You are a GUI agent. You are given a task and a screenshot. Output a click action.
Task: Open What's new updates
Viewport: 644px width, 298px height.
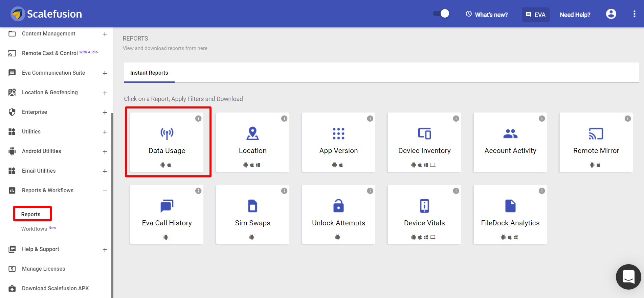(x=487, y=15)
